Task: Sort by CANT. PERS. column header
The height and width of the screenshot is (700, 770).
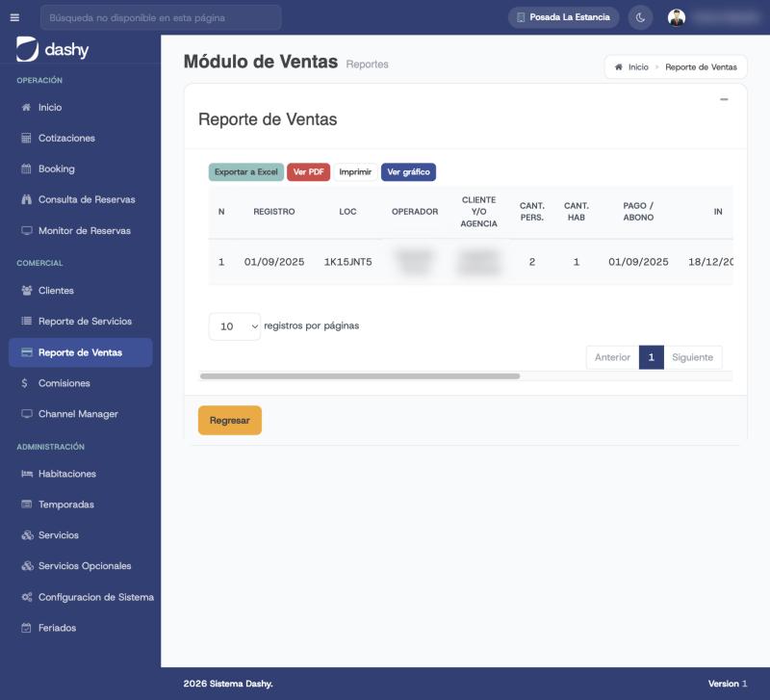Action: point(532,212)
